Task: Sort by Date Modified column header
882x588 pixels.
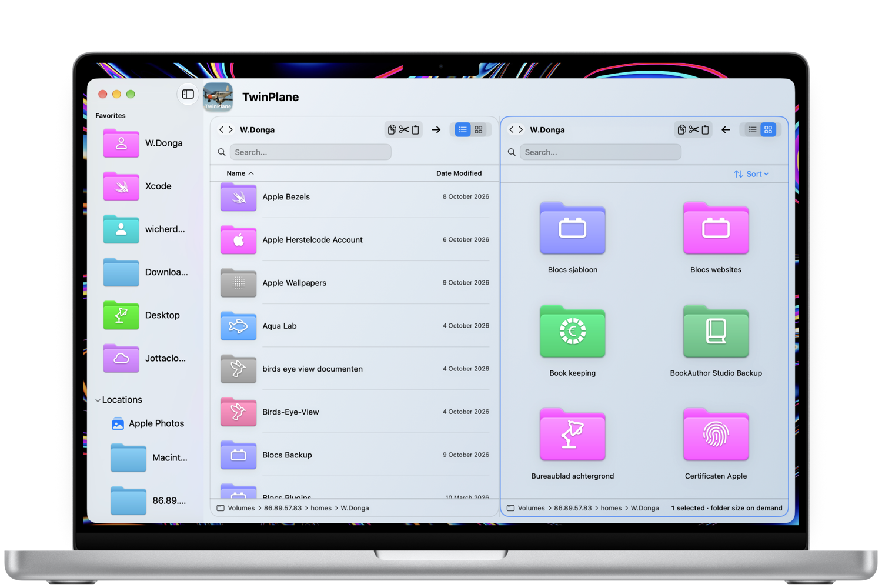Action: coord(459,173)
